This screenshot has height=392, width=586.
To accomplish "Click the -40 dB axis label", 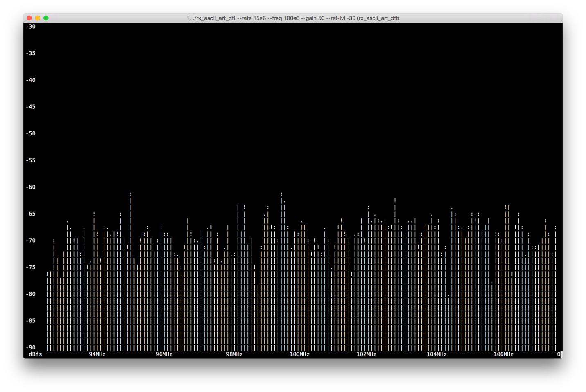I will (x=31, y=80).
